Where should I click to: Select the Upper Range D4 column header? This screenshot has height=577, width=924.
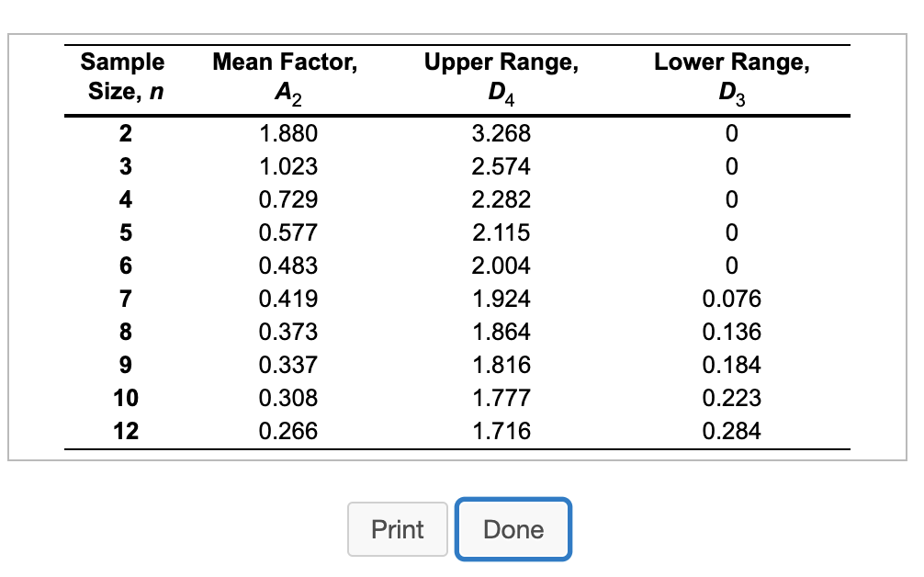(501, 75)
